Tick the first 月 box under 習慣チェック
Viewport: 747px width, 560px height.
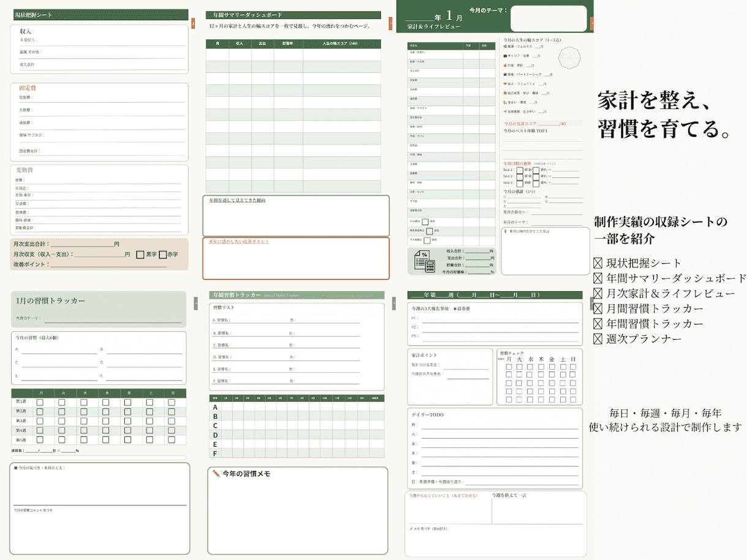508,367
